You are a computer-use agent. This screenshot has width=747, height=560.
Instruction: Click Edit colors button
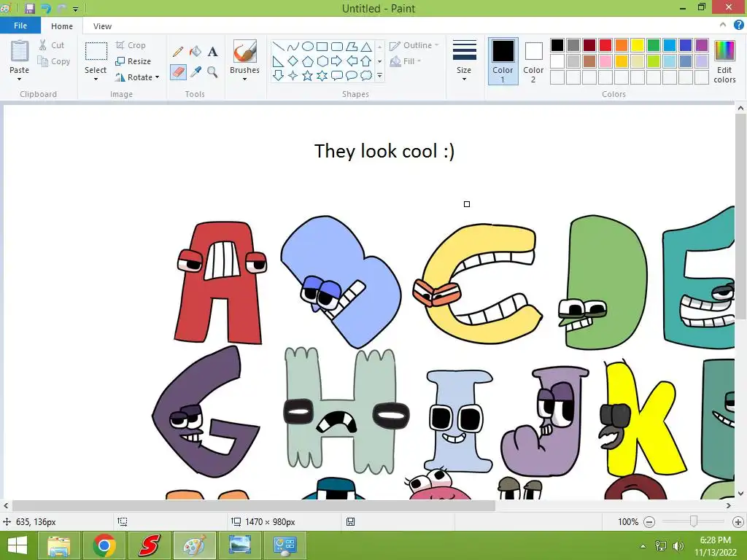coord(724,62)
